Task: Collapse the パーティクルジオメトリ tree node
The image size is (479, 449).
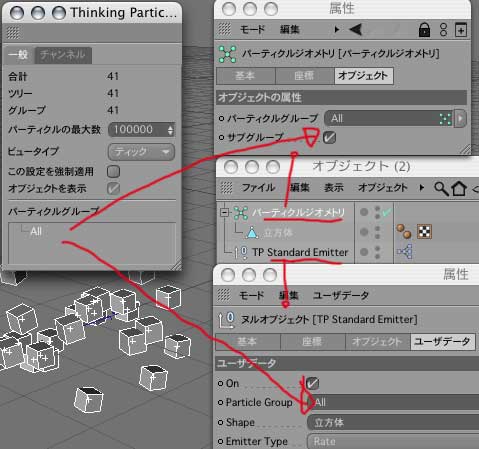Action: [x=225, y=212]
